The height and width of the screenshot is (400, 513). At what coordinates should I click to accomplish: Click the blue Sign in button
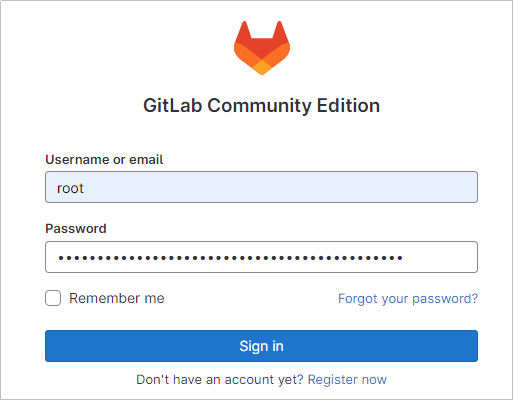coord(261,346)
